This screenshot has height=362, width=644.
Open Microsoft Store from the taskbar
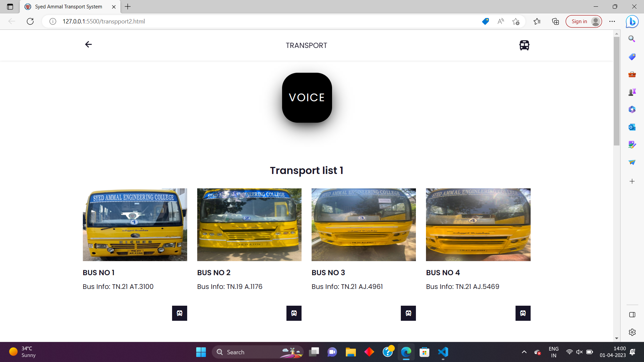424,352
